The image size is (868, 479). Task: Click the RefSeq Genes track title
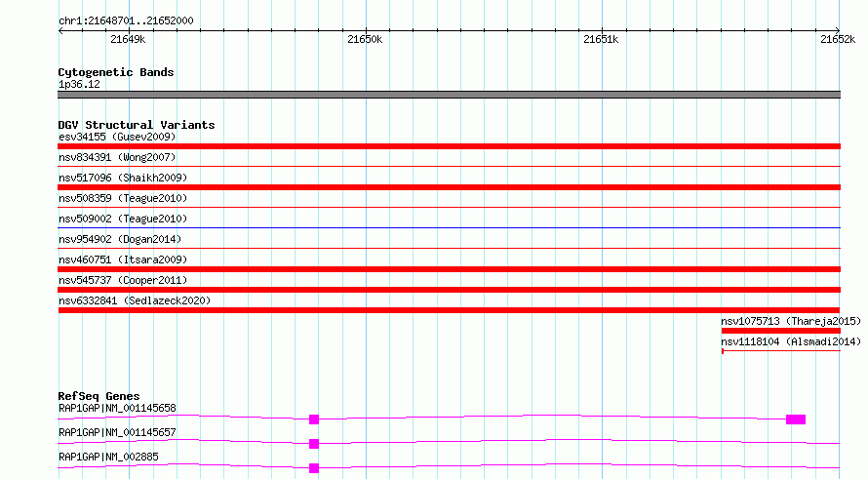[99, 396]
